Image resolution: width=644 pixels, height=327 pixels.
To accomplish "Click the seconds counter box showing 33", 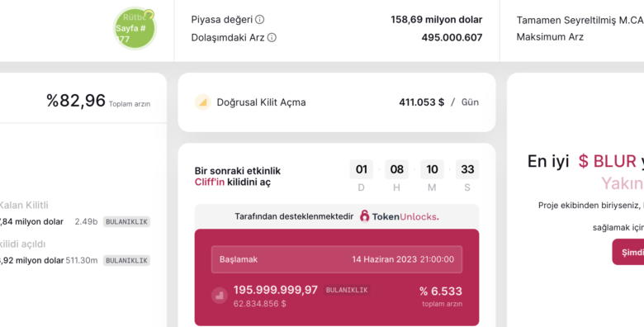I will click(467, 169).
